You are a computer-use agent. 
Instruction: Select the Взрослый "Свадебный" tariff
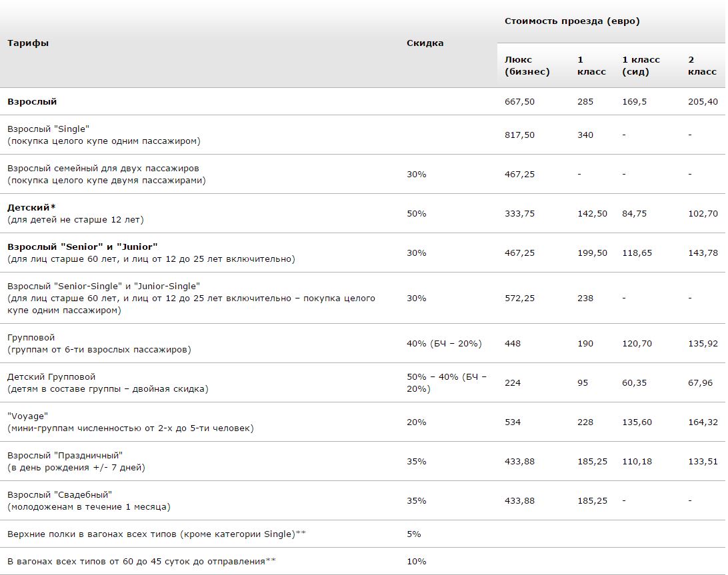(59, 495)
